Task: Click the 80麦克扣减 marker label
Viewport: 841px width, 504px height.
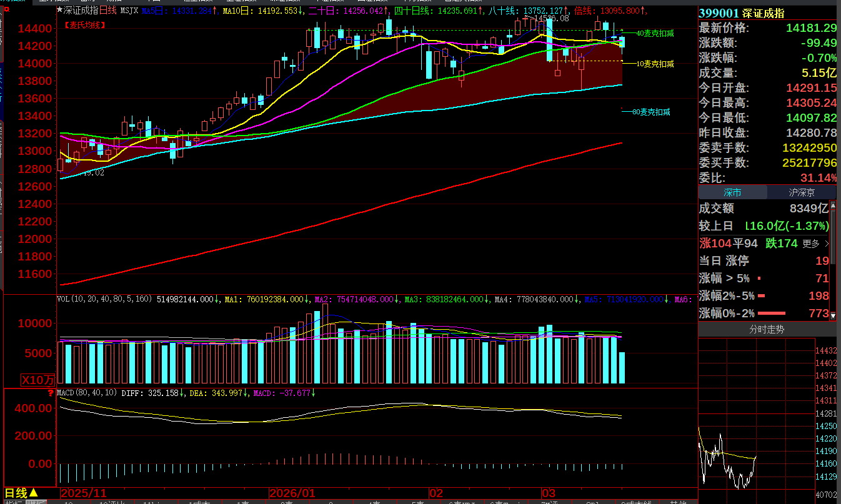Action: (x=650, y=112)
